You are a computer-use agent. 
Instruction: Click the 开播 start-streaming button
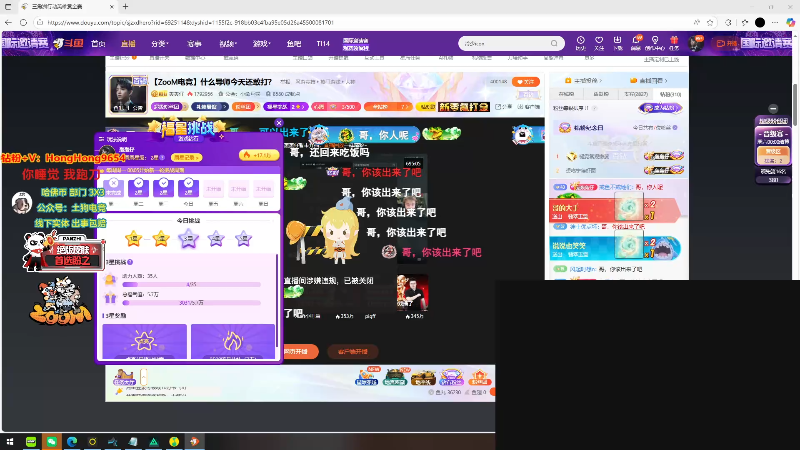[x=727, y=43]
